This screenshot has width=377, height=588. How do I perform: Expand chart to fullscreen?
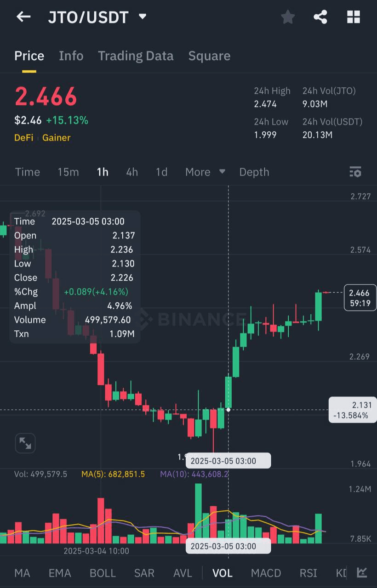tap(25, 443)
